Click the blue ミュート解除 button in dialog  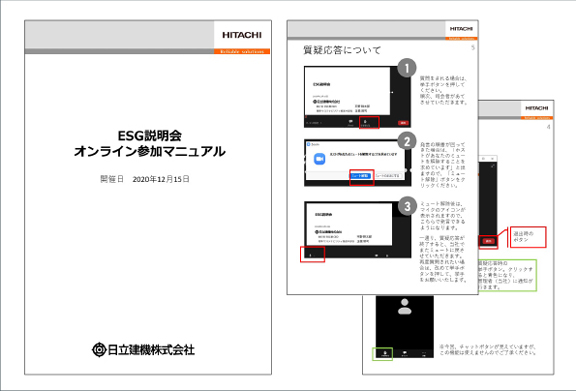(x=361, y=176)
